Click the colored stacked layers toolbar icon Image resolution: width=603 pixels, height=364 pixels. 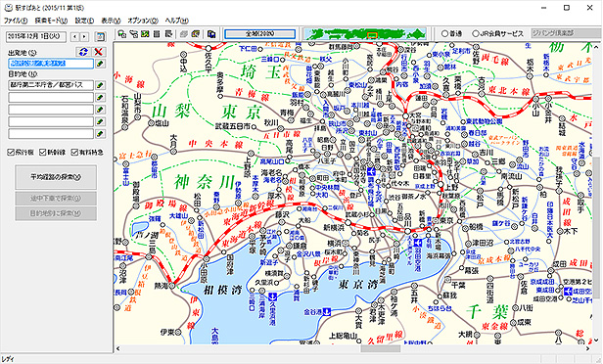196,34
